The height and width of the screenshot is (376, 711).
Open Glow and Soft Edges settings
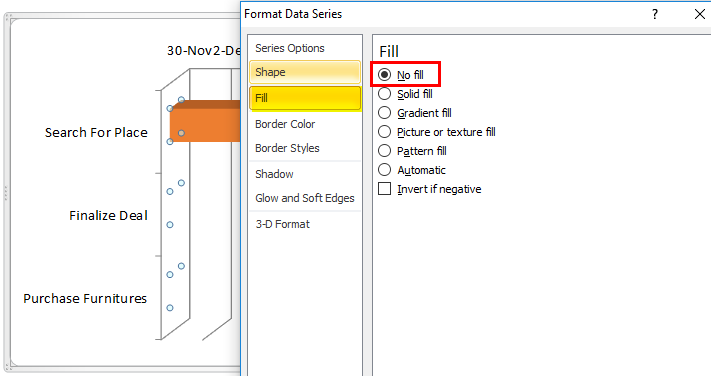coord(305,198)
